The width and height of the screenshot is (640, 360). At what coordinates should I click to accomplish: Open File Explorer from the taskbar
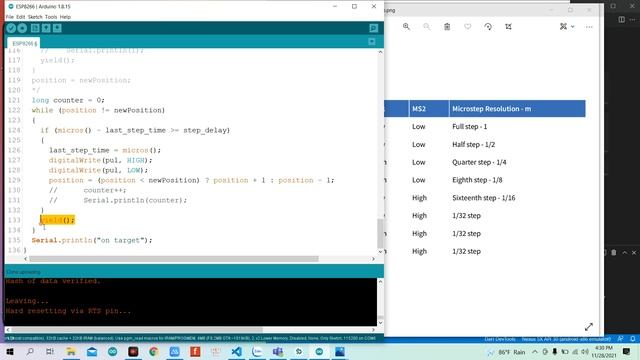coord(71,351)
